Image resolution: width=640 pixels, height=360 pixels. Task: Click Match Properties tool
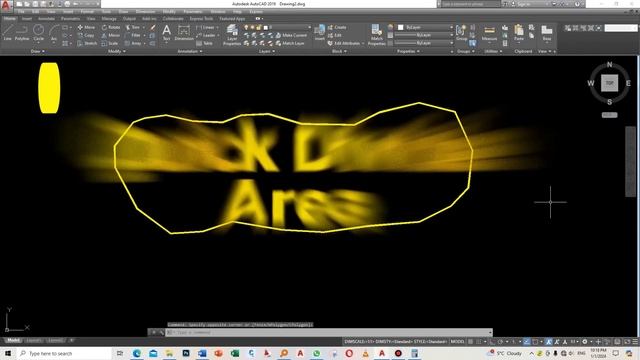[376, 34]
